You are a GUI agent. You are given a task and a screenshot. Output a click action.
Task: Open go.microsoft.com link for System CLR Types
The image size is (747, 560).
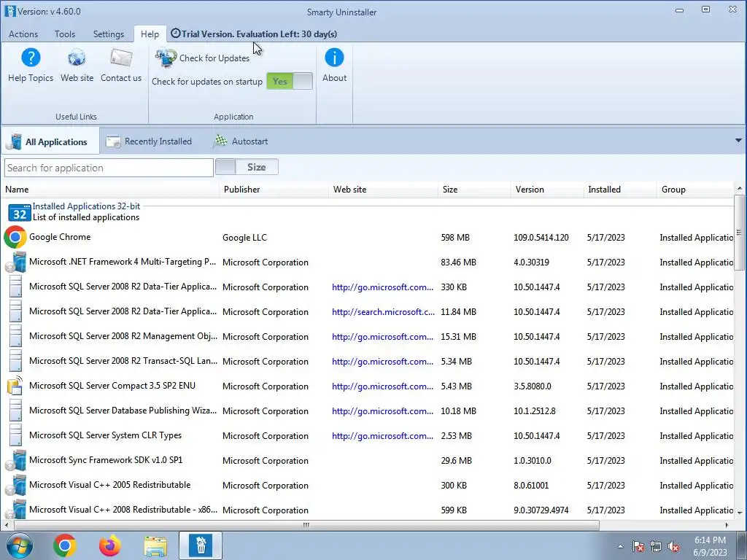tap(382, 436)
